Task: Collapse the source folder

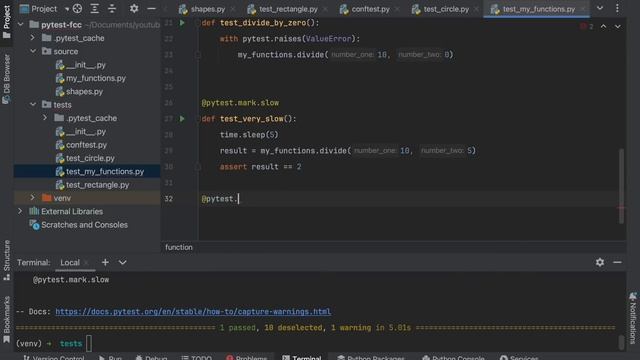Action: pyautogui.click(x=33, y=51)
